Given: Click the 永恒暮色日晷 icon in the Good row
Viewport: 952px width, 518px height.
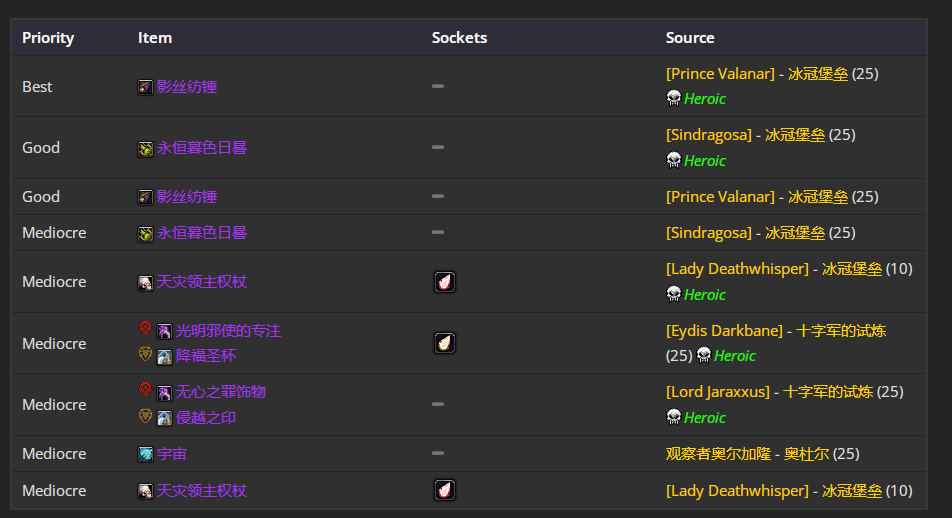Looking at the screenshot, I should 145,148.
